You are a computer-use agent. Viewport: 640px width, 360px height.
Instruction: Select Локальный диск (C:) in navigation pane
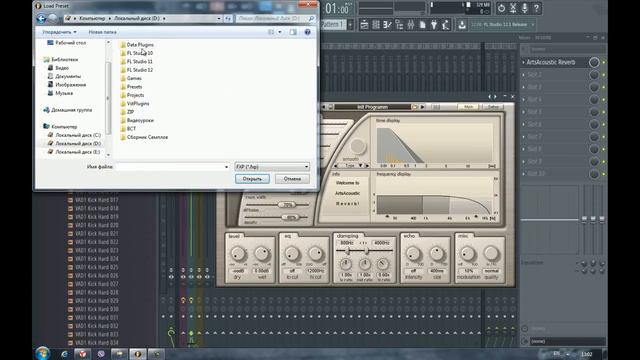(x=78, y=135)
